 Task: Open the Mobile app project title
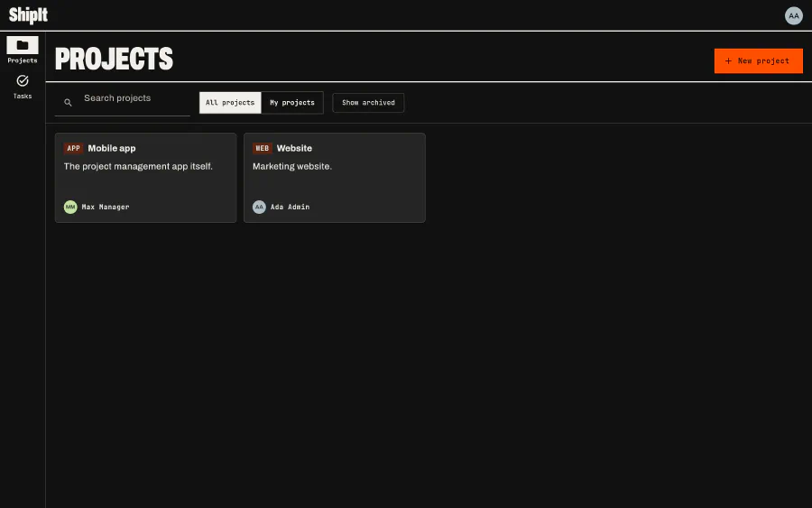(112, 148)
